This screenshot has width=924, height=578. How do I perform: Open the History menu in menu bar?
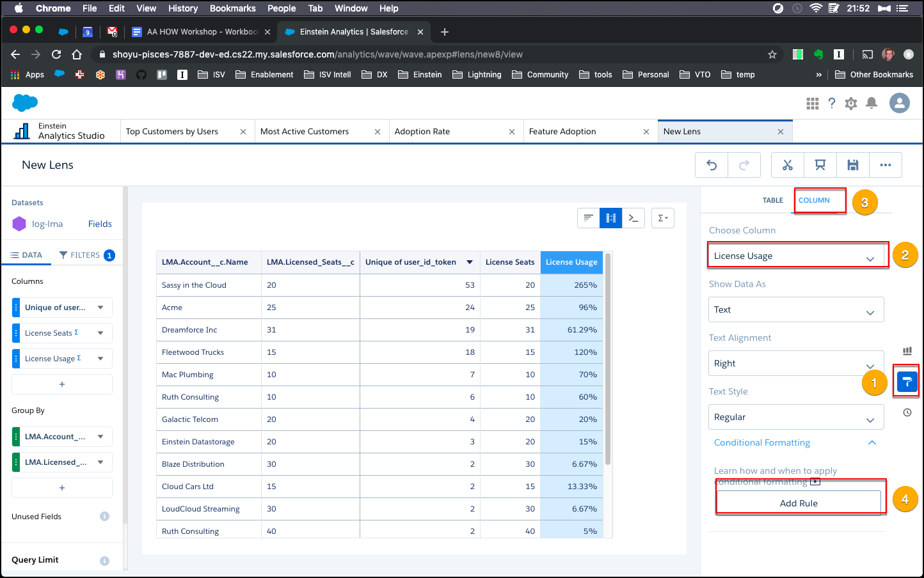[x=183, y=8]
